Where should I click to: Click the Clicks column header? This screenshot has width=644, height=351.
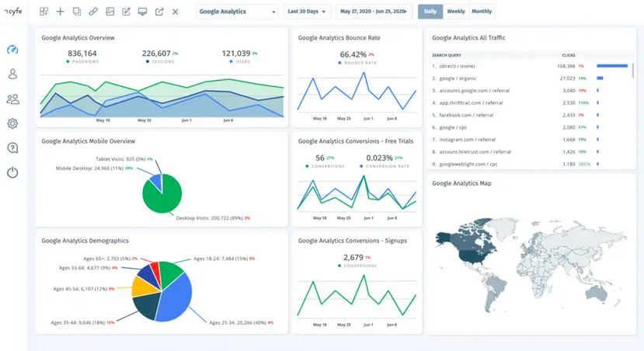coord(569,55)
